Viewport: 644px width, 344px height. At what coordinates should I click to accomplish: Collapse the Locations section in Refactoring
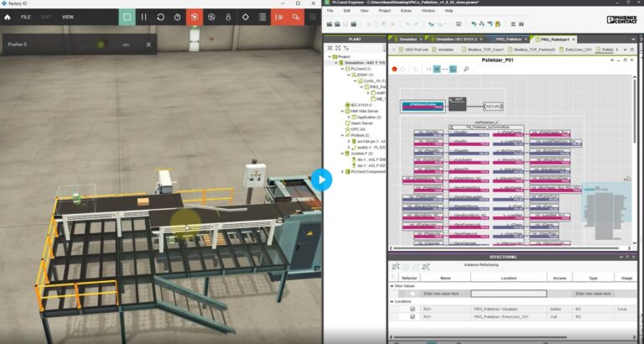[392, 302]
